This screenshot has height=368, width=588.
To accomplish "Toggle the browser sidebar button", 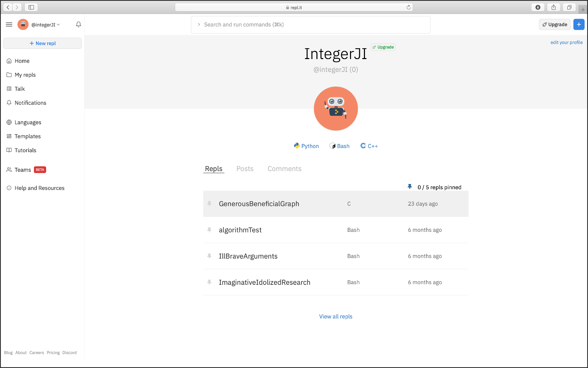I will point(31,7).
